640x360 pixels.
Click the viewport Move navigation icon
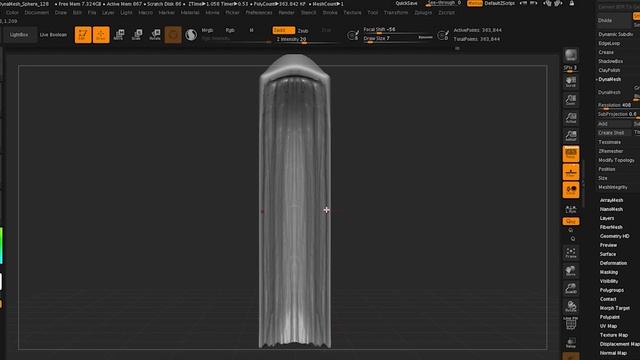571,271
